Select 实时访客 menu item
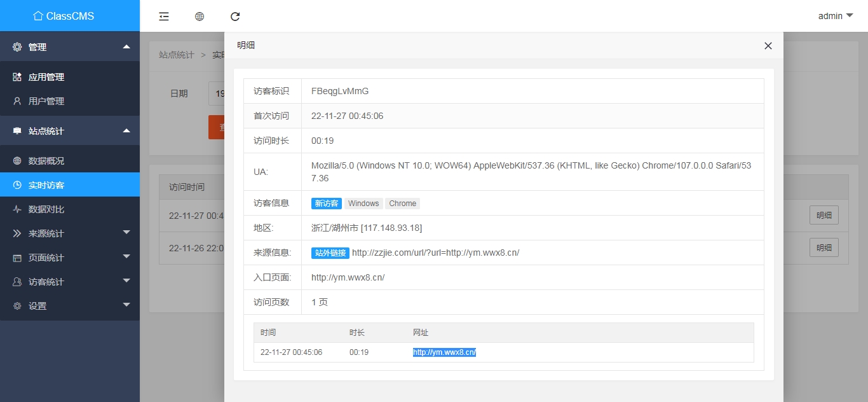This screenshot has width=868, height=402. [46, 185]
